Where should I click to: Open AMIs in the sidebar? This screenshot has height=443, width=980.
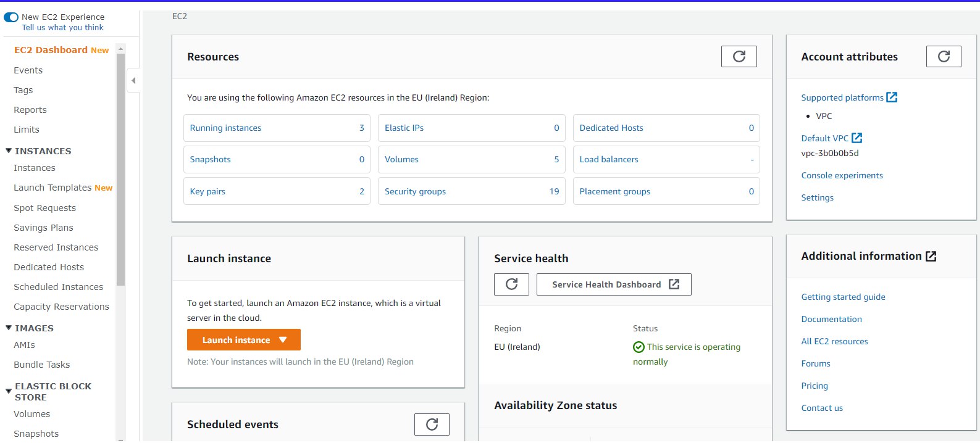click(24, 345)
